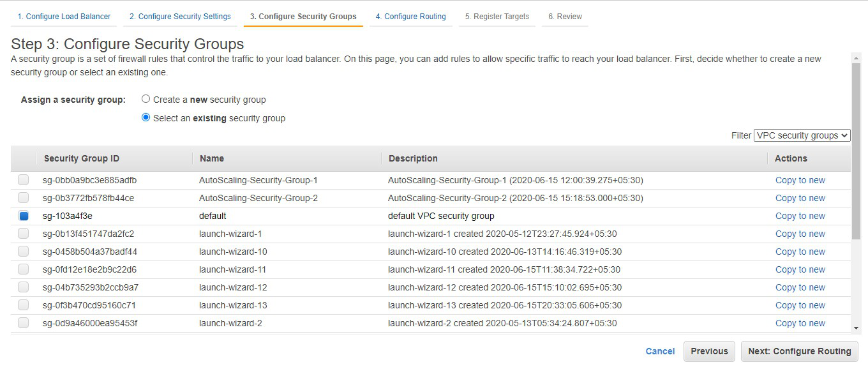Enable the launch-wizard-13 row checkbox
The image size is (868, 369).
tap(24, 305)
